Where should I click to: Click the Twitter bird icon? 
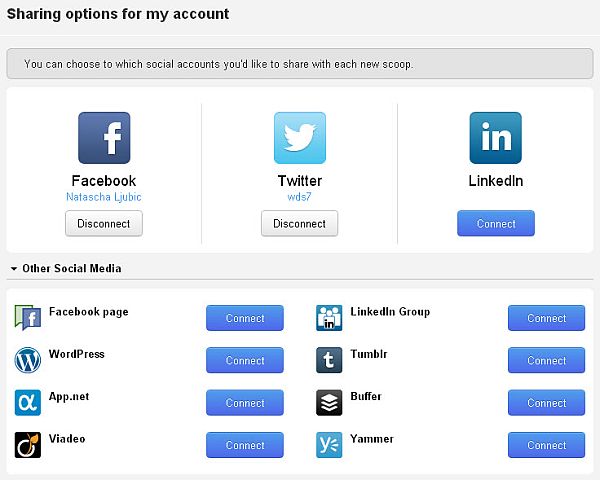[x=300, y=138]
